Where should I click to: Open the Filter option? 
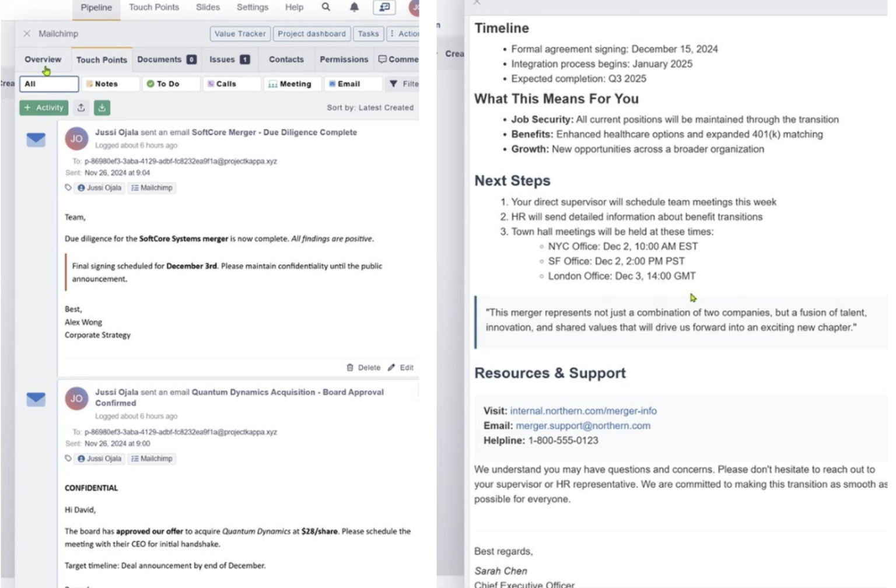coord(404,84)
